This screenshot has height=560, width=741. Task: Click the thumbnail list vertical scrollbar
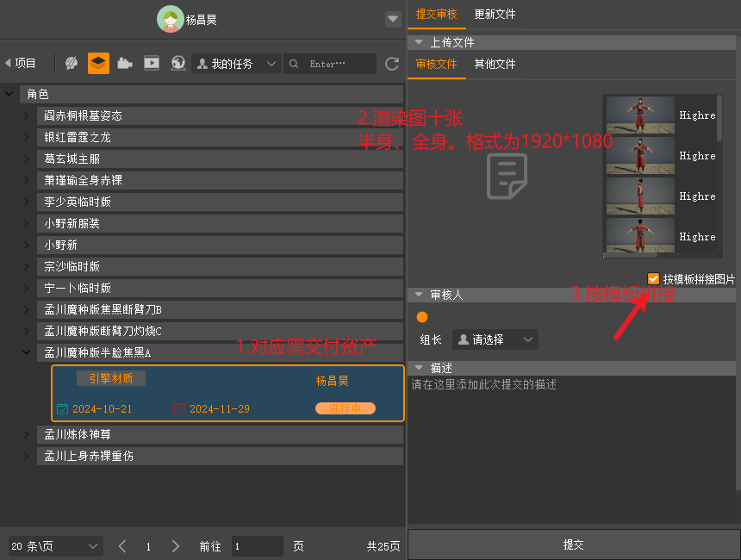719,118
